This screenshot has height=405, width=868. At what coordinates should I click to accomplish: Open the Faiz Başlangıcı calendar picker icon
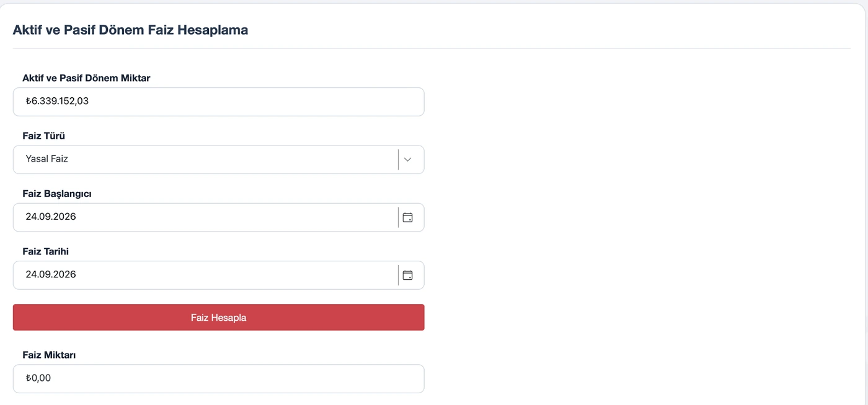pyautogui.click(x=407, y=217)
